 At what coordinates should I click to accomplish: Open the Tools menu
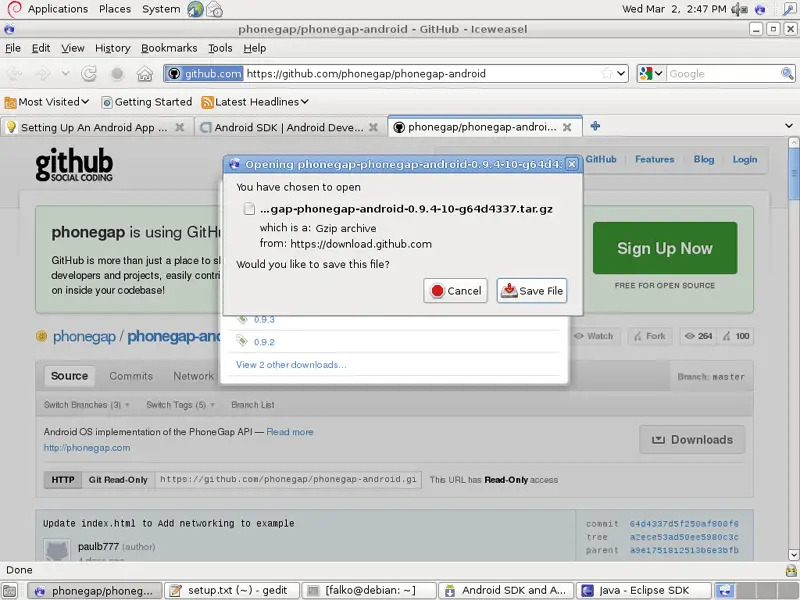click(x=220, y=48)
